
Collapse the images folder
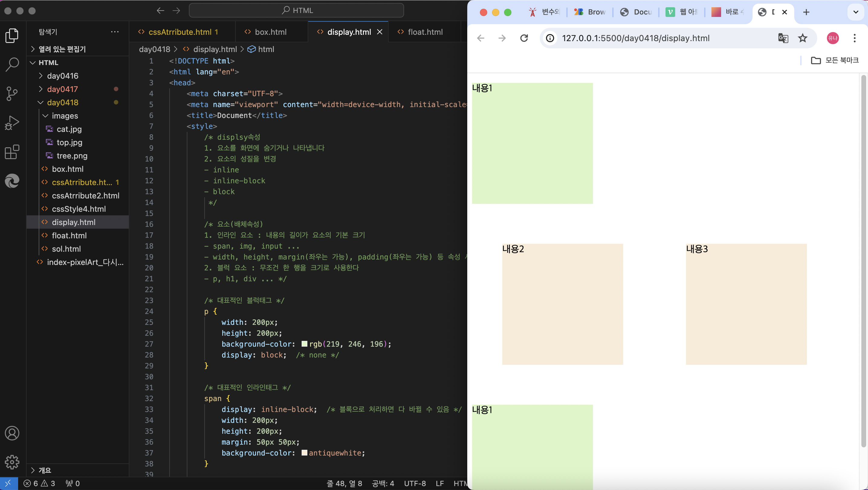coord(65,116)
